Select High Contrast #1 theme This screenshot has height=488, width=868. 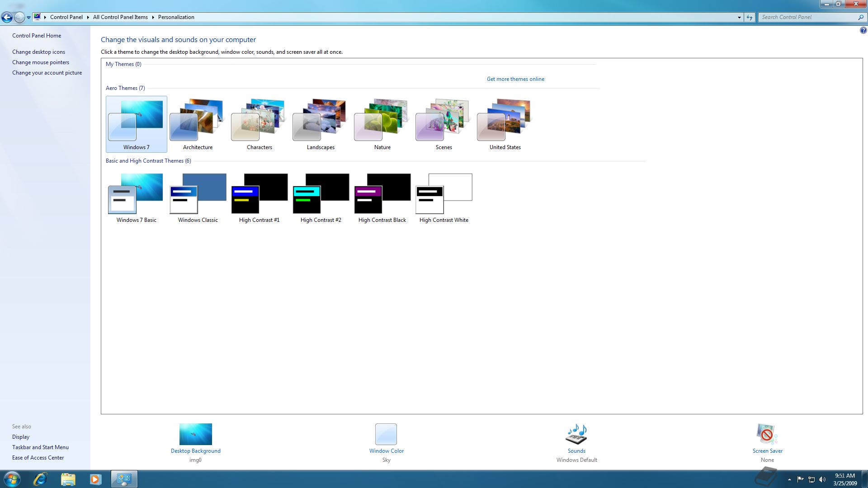259,197
